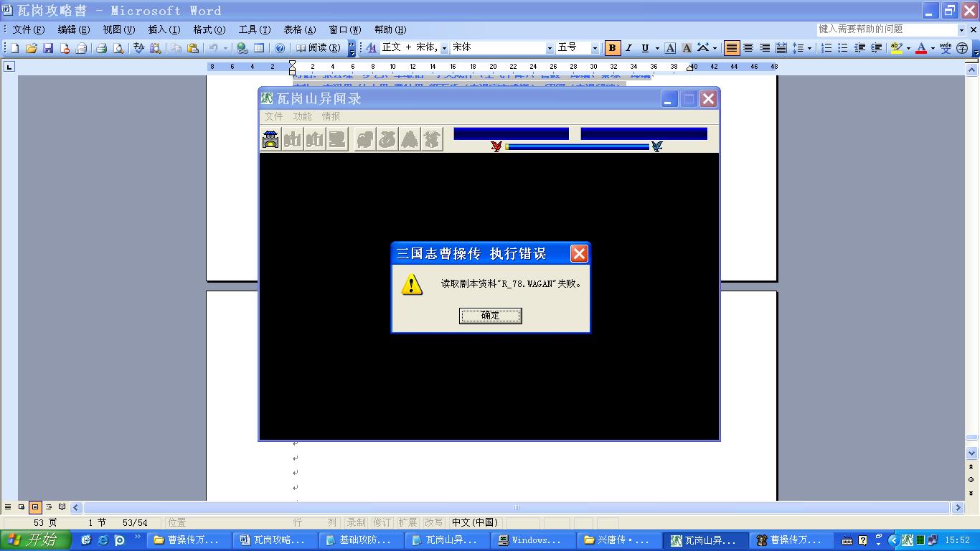Screen dimensions: 980x551
Task: Expand font color dropdown arrow
Action: click(x=933, y=48)
